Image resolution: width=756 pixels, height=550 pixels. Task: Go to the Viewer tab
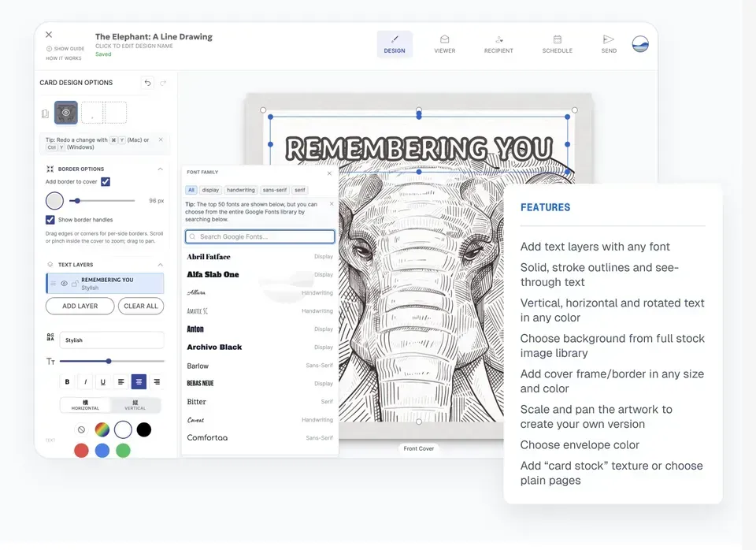point(444,44)
